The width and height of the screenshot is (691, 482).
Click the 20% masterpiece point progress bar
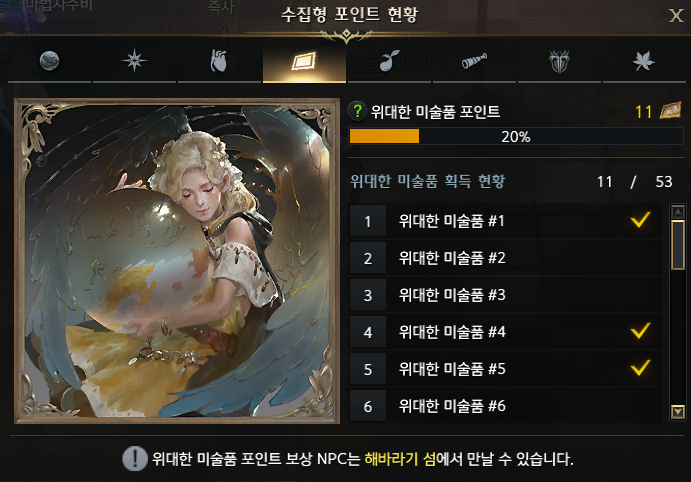point(516,136)
